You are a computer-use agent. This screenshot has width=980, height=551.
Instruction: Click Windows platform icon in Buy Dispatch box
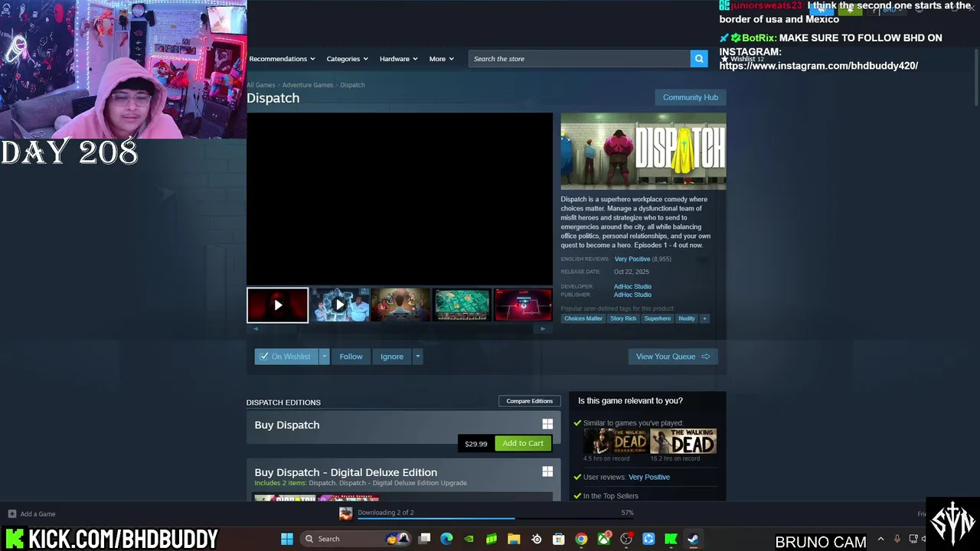[547, 424]
